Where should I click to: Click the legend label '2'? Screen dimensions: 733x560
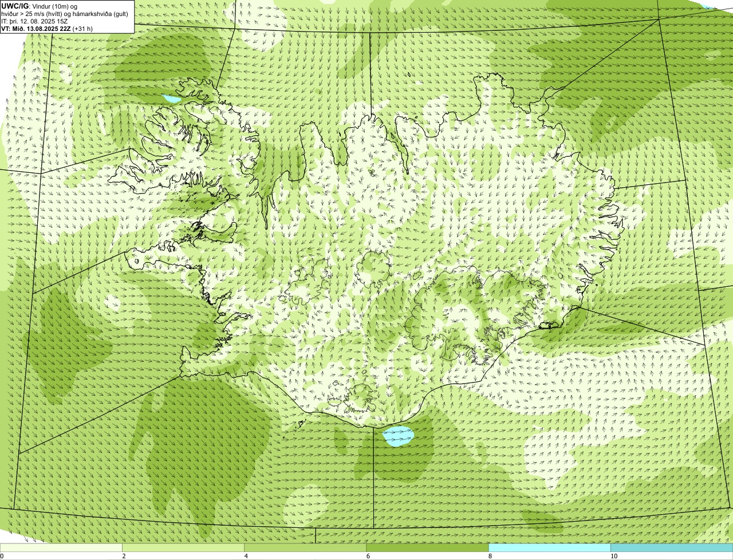[124, 556]
